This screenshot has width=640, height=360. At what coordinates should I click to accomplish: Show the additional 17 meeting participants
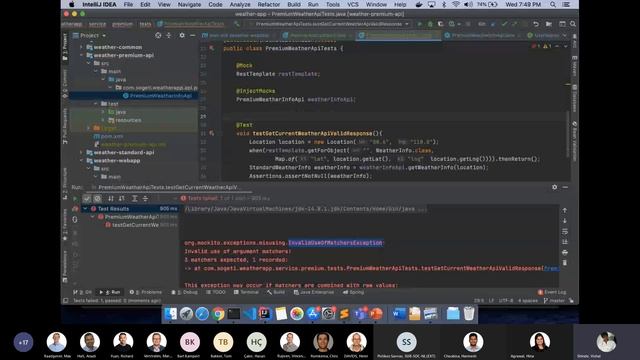[23, 342]
